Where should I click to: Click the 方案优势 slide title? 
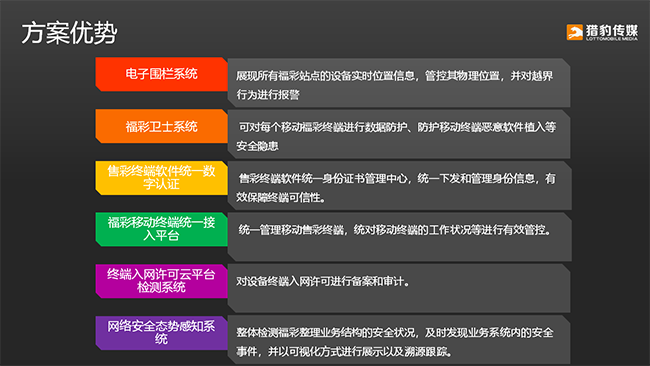[69, 33]
